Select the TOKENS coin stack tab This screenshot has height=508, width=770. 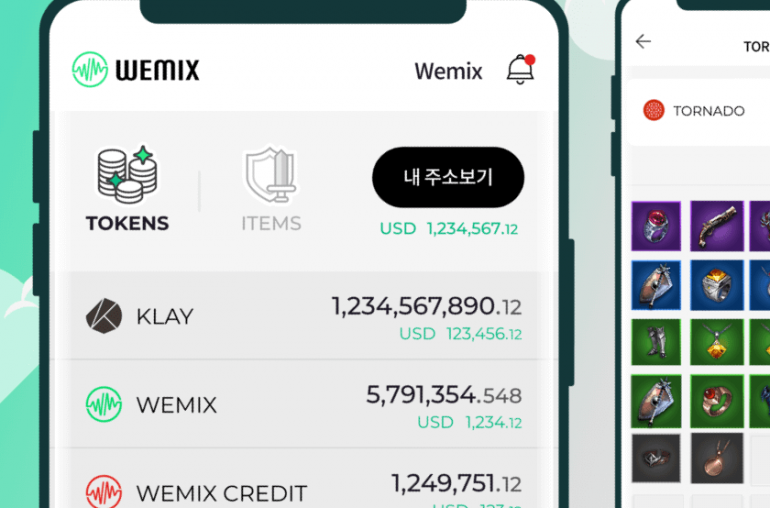(x=127, y=189)
